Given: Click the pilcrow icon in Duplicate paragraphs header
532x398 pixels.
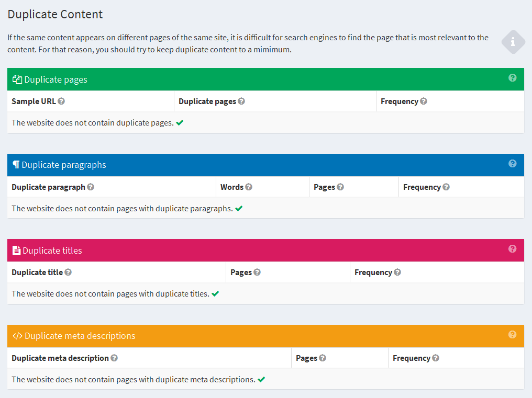Looking at the screenshot, I should [x=16, y=164].
